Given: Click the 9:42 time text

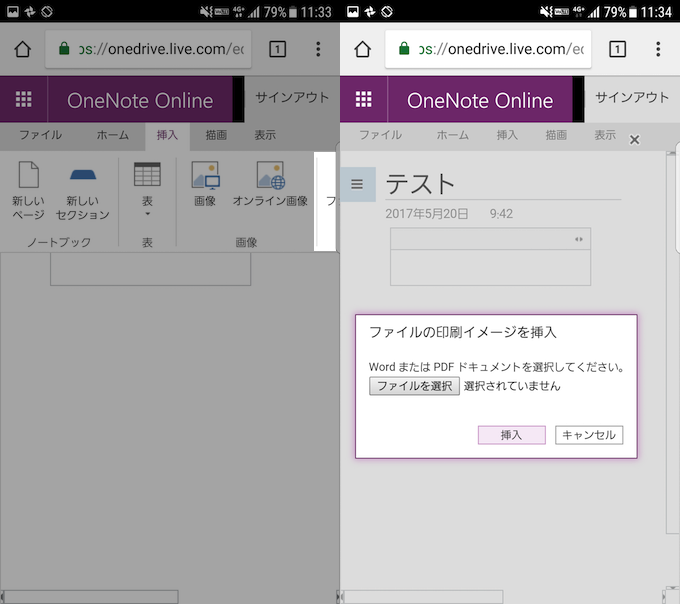Looking at the screenshot, I should click(x=501, y=214).
